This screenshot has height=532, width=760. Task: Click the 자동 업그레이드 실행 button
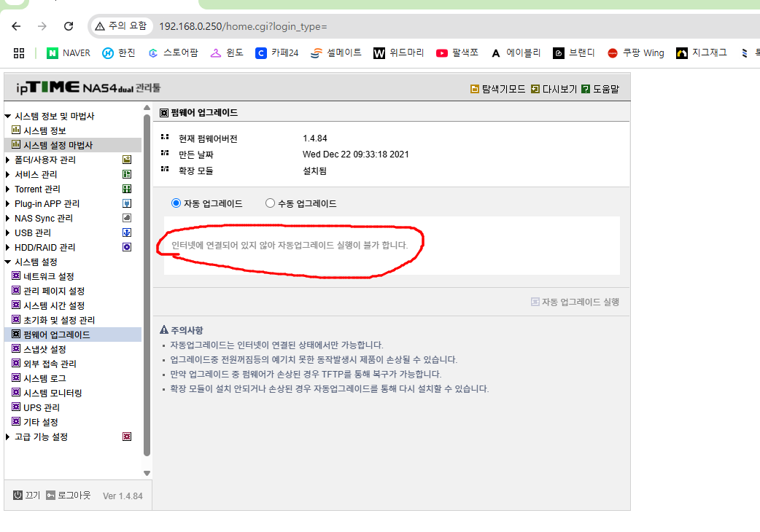pyautogui.click(x=575, y=302)
